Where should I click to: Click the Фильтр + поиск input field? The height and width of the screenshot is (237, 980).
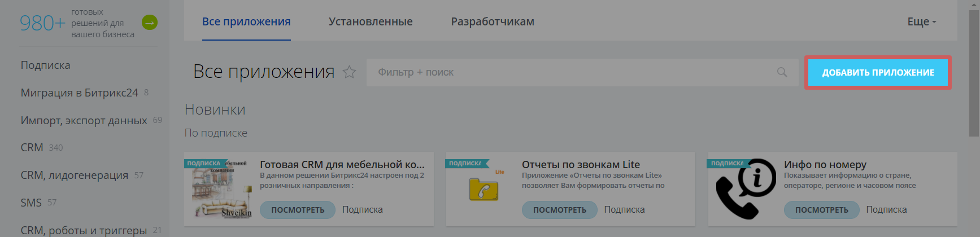tap(570, 72)
